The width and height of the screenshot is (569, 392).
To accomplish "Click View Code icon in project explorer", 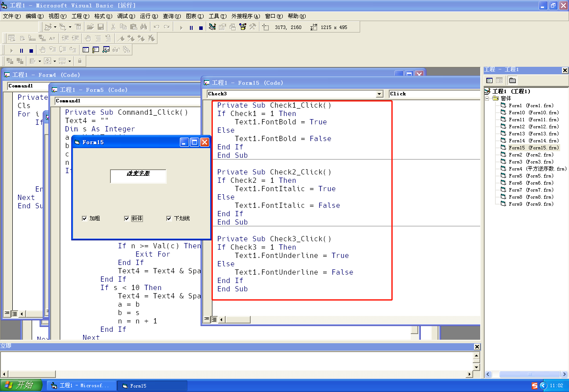I will [489, 80].
